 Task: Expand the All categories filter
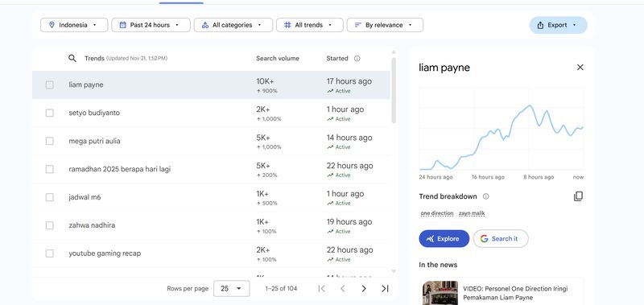(233, 25)
